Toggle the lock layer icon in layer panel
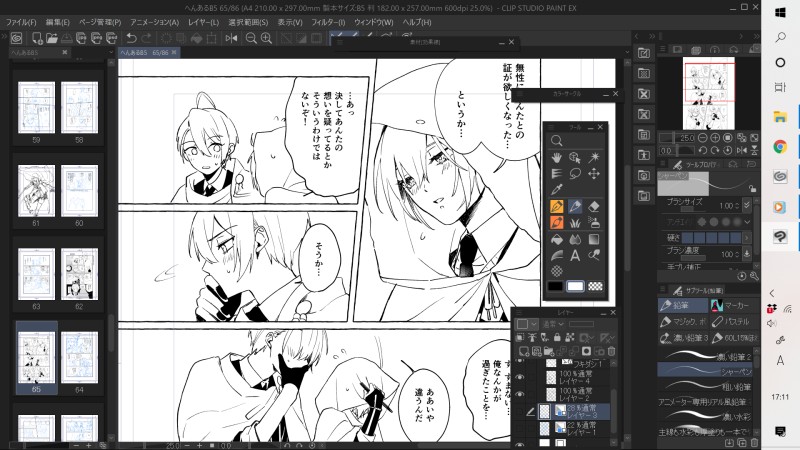This screenshot has width=800, height=450. coord(557,337)
